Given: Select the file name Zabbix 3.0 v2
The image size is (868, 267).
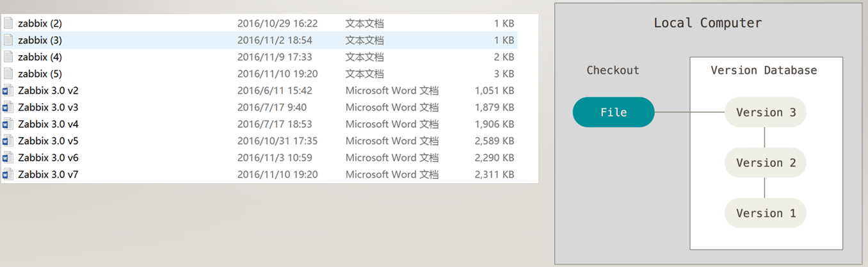Looking at the screenshot, I should pos(48,90).
